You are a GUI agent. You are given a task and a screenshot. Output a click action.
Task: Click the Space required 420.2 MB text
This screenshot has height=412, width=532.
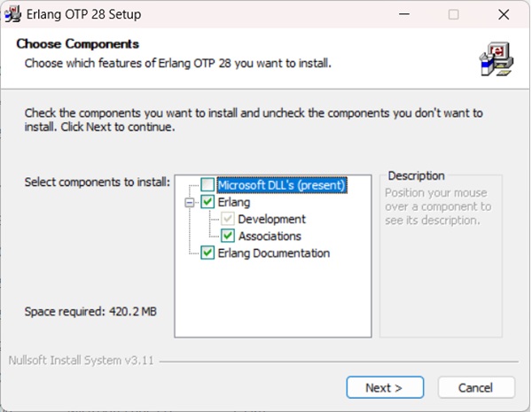(x=90, y=312)
